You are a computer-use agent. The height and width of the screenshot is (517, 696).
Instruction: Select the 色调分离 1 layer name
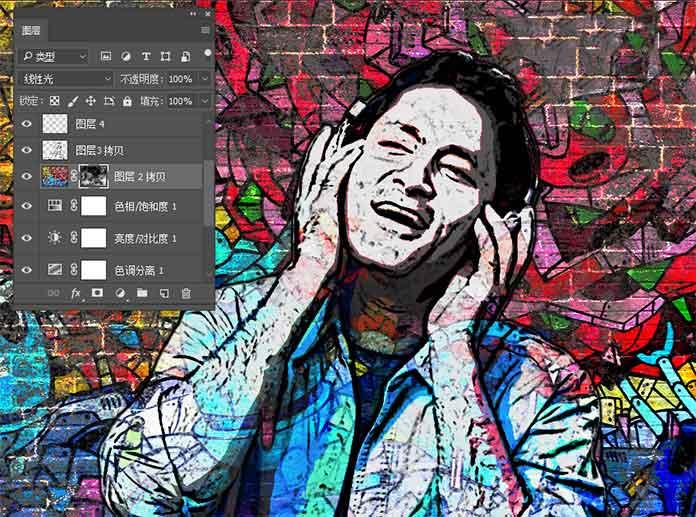139,270
